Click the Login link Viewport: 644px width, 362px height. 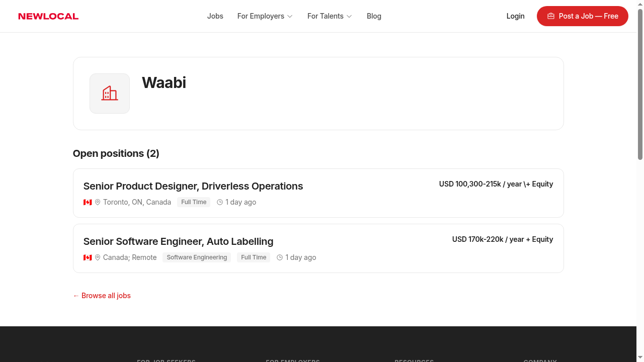point(515,16)
